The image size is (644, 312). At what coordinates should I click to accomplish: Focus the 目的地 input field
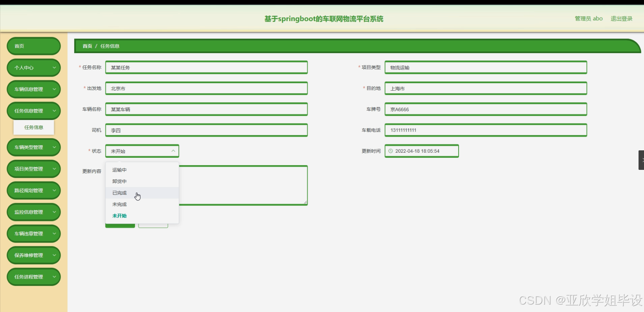[486, 88]
